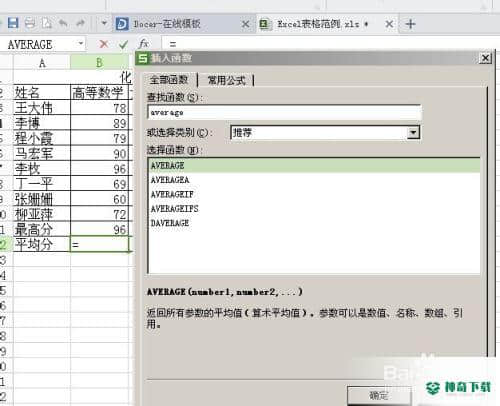Click the fx insert function icon
This screenshot has height=406, width=500.
[144, 44]
